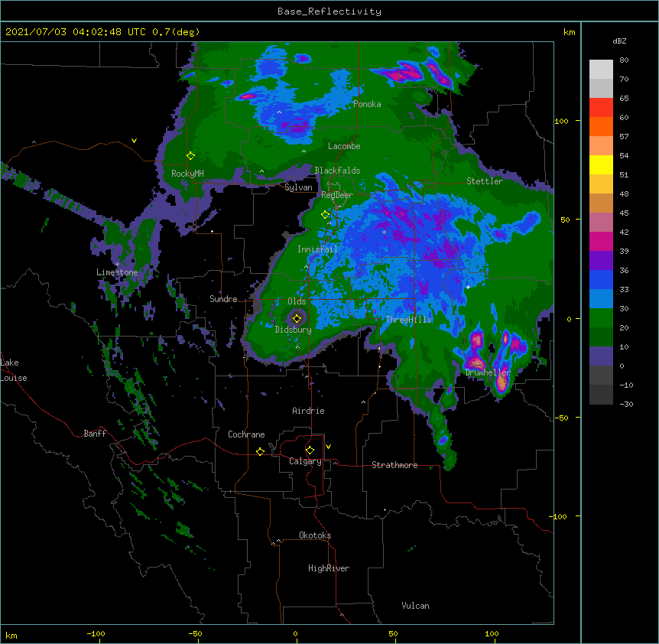
Task: Click the Sylvan label
Action: [x=298, y=187]
